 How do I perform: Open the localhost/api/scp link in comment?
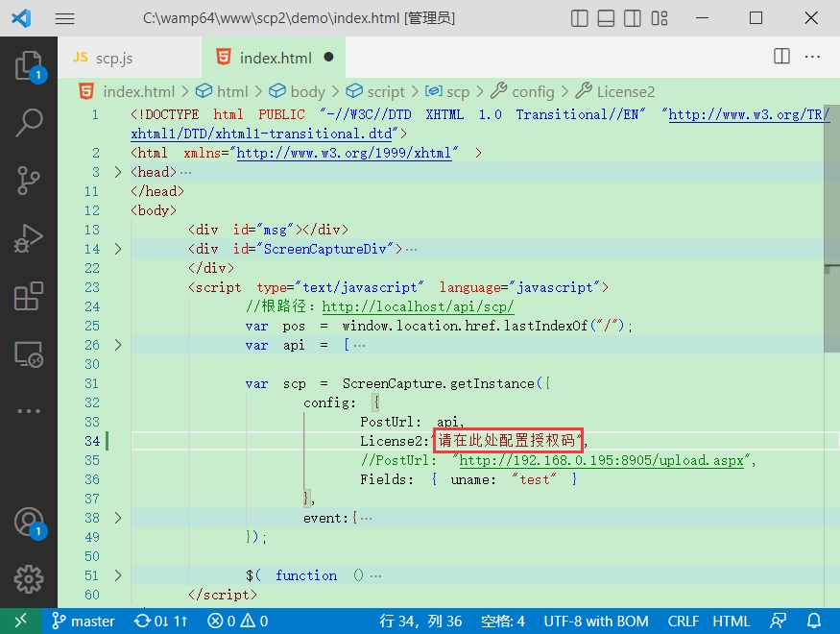coord(418,306)
